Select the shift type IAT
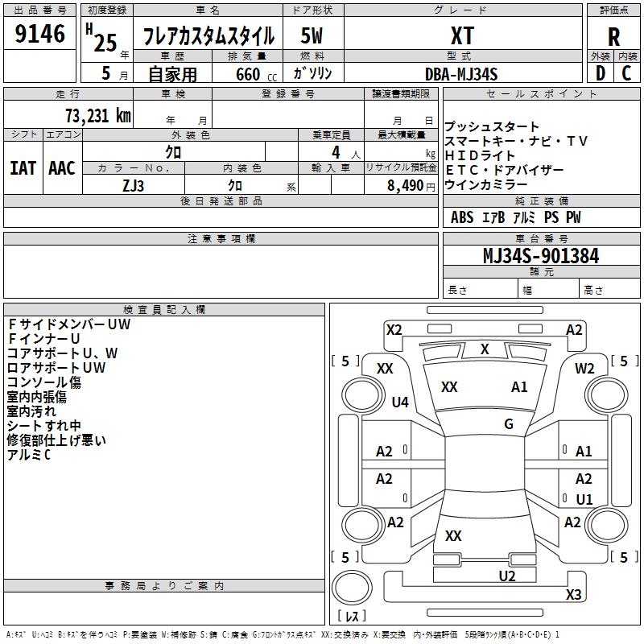644x644 pixels. [23, 168]
